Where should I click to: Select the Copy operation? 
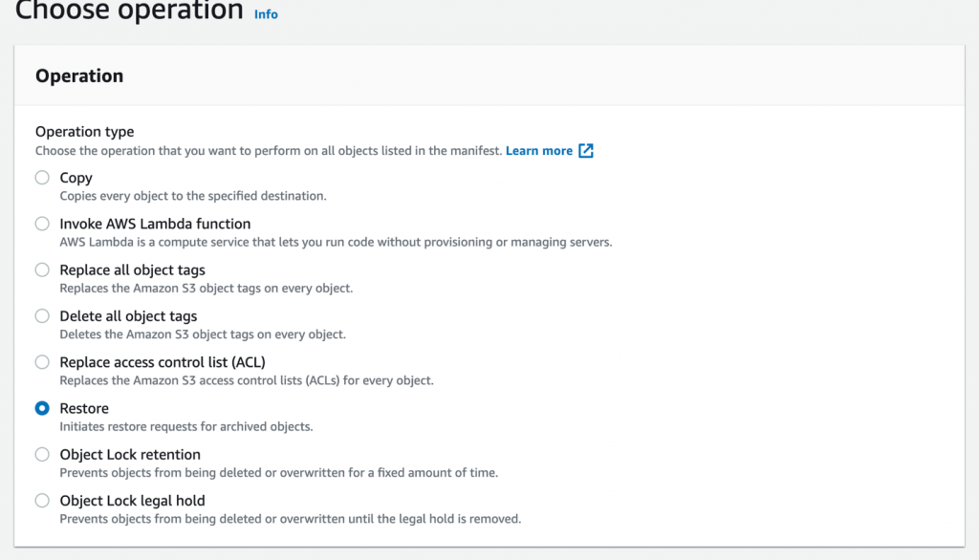coord(41,177)
